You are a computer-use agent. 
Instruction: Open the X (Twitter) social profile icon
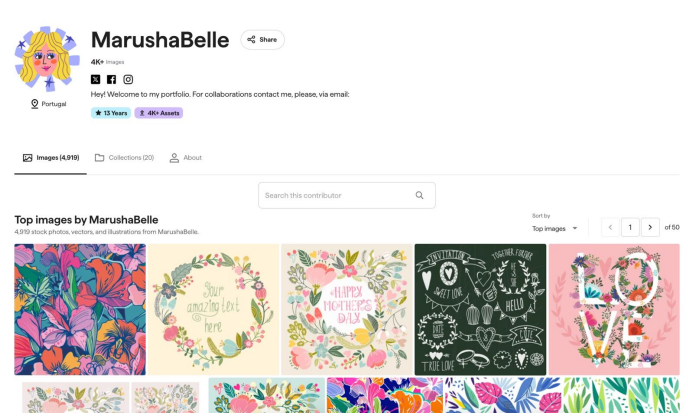point(95,79)
